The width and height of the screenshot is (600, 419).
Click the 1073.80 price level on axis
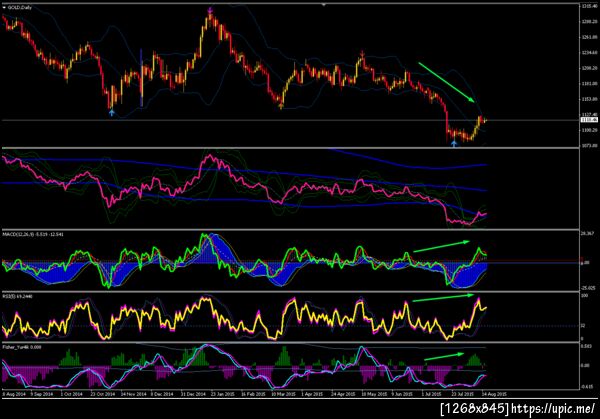(x=589, y=145)
